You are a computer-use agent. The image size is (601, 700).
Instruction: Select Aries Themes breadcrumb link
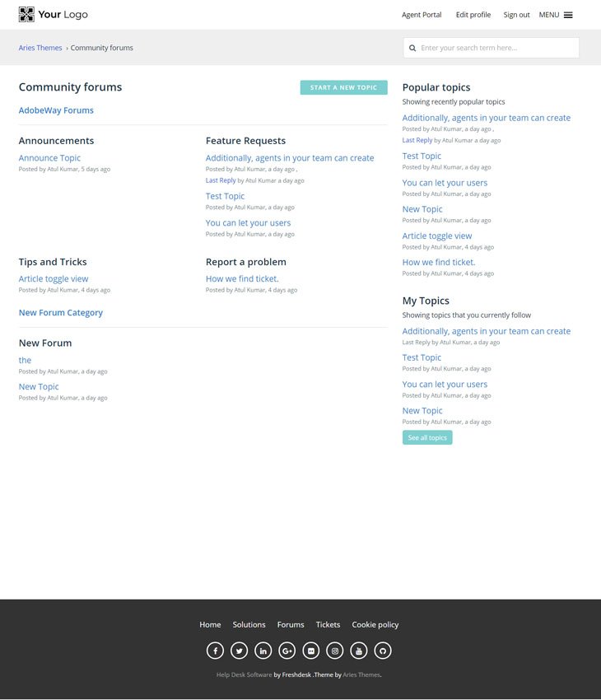[40, 48]
